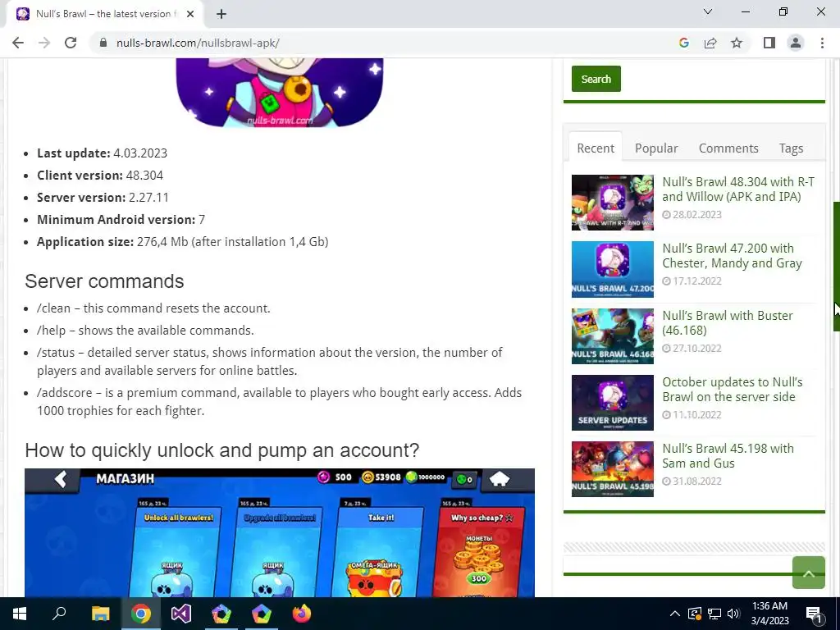Click the green scroll-to-top arrow button

(808, 572)
